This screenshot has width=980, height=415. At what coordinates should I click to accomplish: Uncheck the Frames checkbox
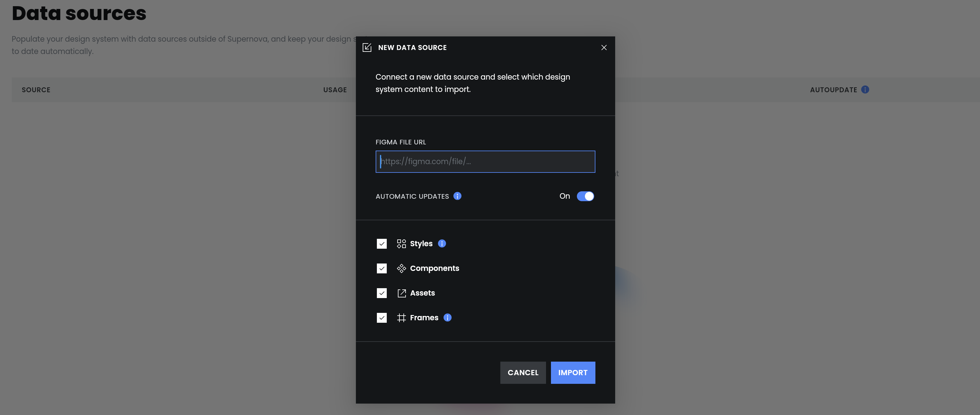[382, 317]
